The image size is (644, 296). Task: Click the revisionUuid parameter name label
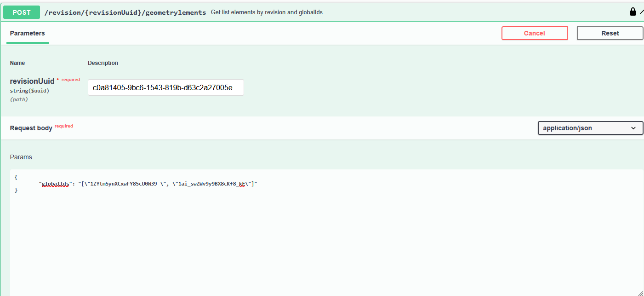coord(32,81)
